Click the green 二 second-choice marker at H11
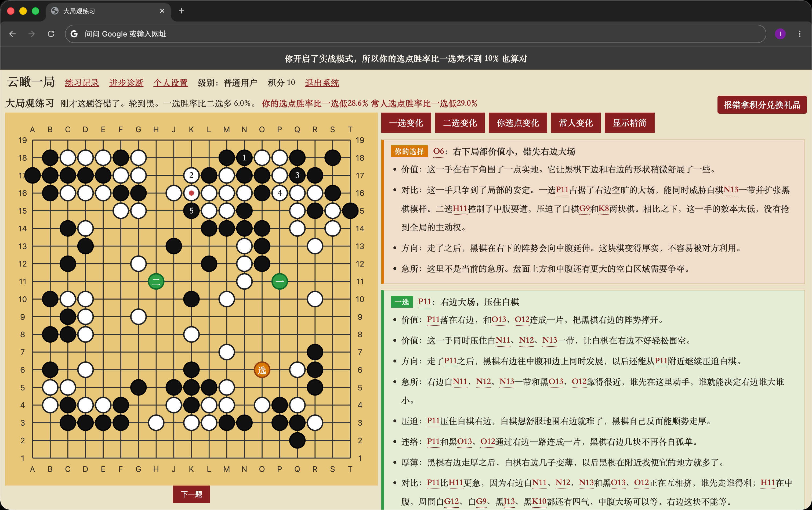Screen dimensions: 812x510 click(156, 281)
